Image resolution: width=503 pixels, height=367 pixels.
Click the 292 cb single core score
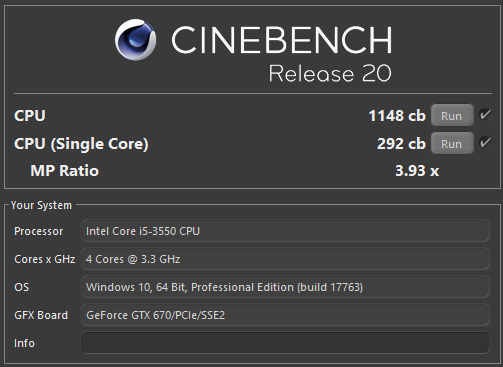pyautogui.click(x=401, y=144)
